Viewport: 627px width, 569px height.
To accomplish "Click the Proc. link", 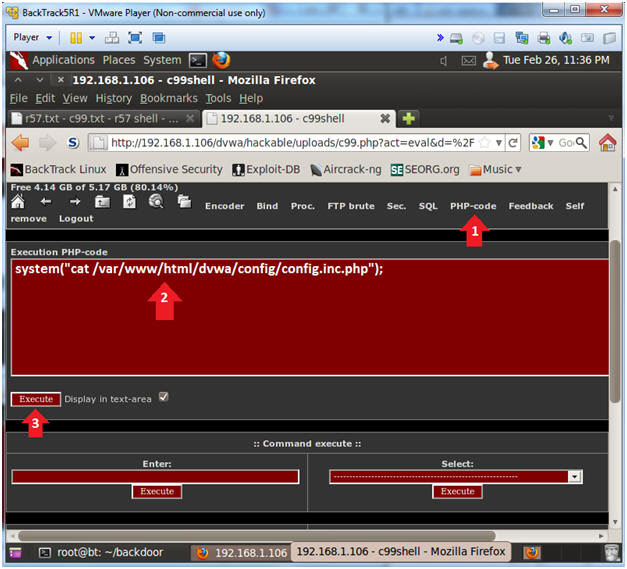I will 302,206.
